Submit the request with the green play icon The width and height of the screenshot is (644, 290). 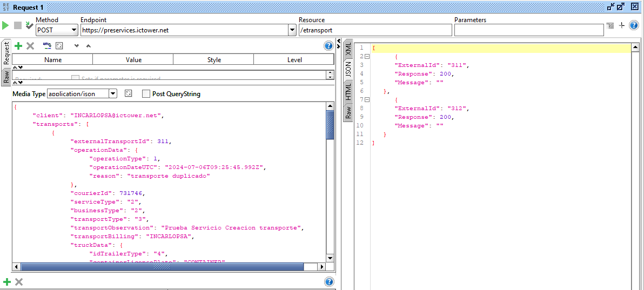click(x=6, y=25)
